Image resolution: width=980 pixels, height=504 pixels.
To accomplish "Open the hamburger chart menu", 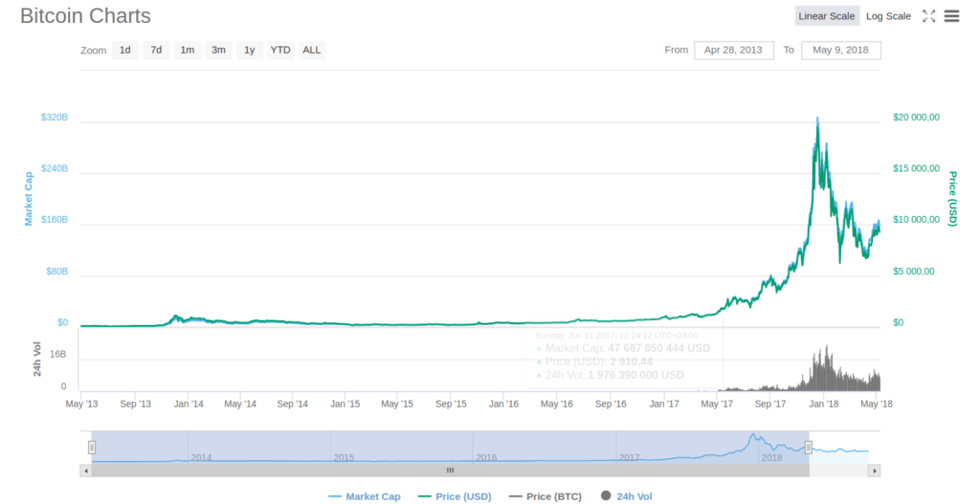I will [951, 16].
